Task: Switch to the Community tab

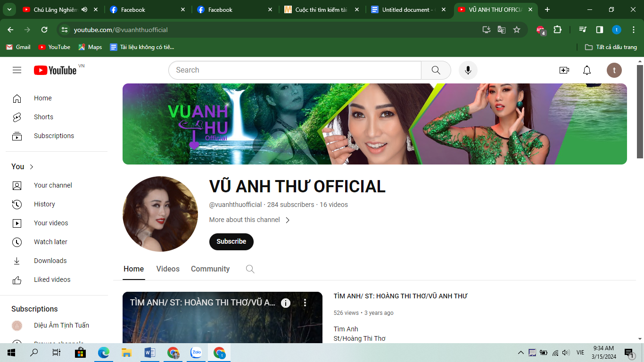Action: [x=210, y=269]
